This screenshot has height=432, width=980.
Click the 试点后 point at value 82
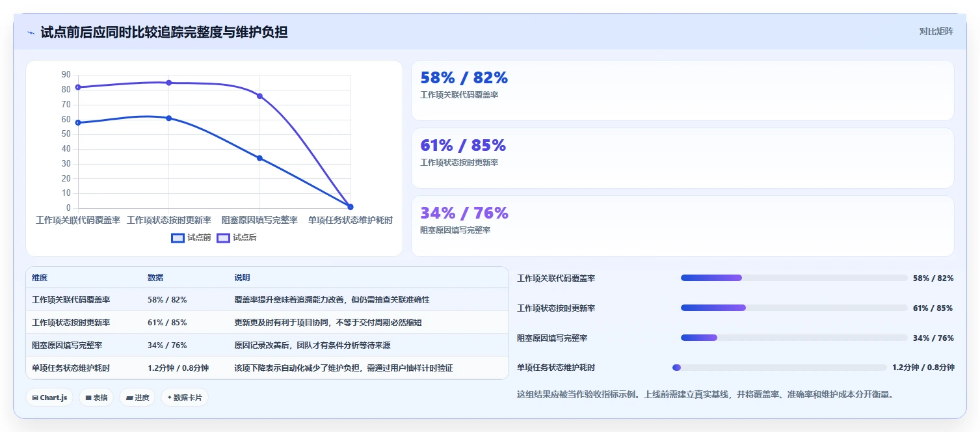[x=78, y=87]
